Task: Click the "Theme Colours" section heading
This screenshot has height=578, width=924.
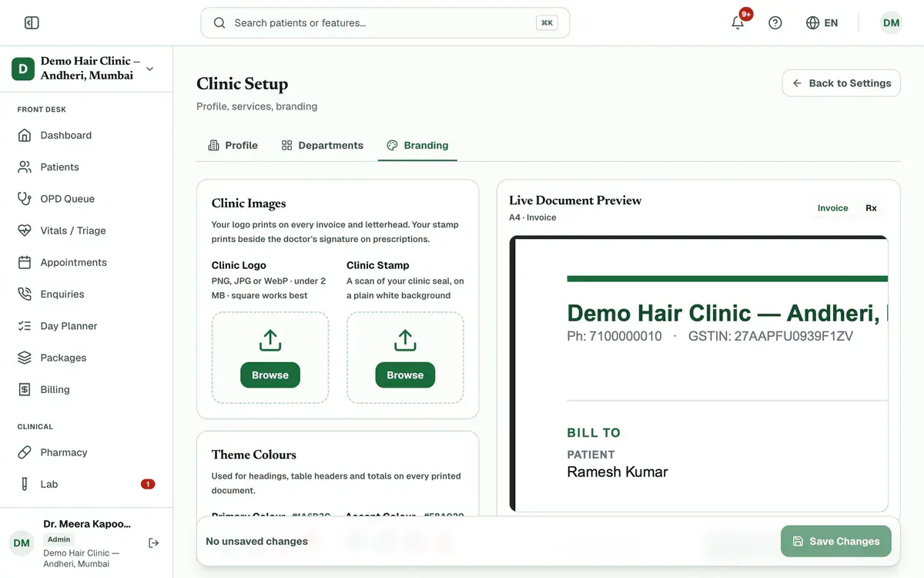Action: (x=253, y=455)
